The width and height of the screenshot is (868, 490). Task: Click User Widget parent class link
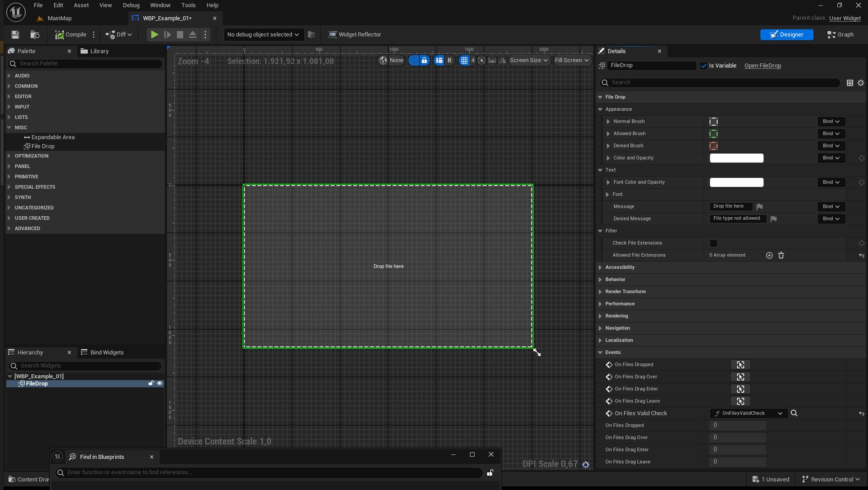click(844, 18)
